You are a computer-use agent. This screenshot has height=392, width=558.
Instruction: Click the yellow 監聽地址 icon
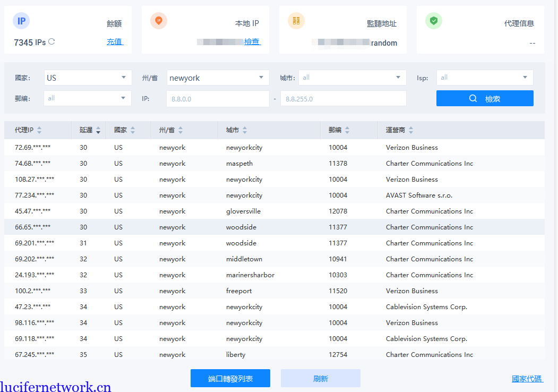pos(296,21)
